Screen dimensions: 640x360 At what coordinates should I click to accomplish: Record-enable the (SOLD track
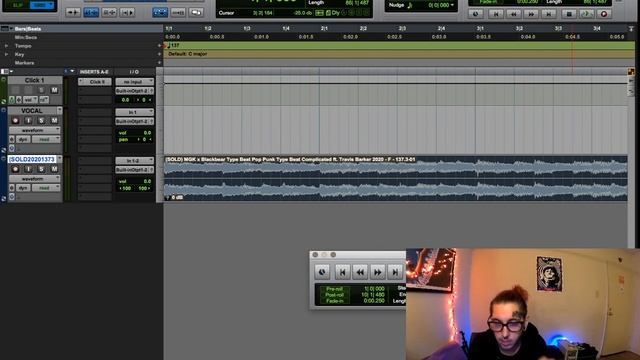(x=16, y=169)
